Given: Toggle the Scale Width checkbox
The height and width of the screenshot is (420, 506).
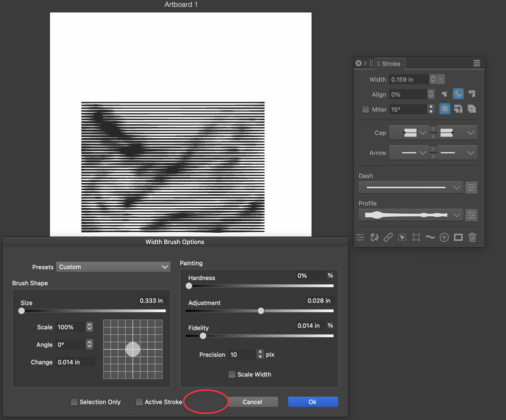Looking at the screenshot, I should pyautogui.click(x=232, y=374).
